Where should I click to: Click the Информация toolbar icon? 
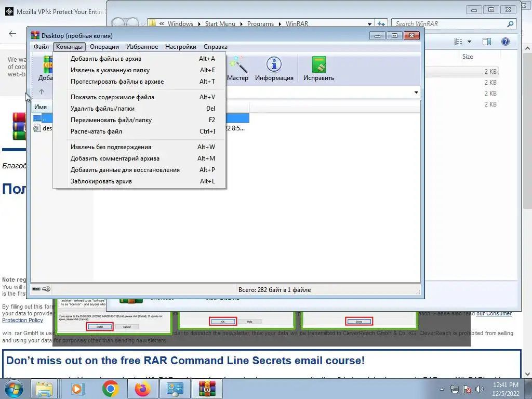tap(274, 69)
